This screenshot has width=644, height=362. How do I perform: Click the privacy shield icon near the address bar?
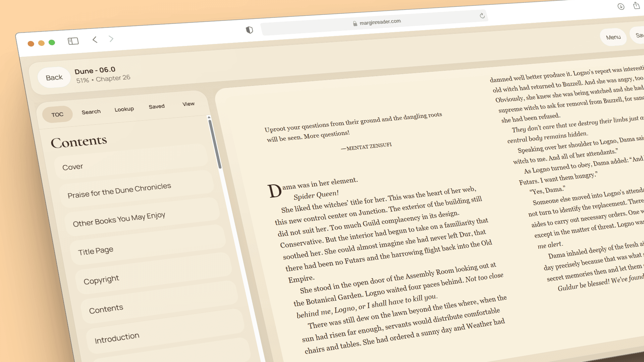coord(249,30)
